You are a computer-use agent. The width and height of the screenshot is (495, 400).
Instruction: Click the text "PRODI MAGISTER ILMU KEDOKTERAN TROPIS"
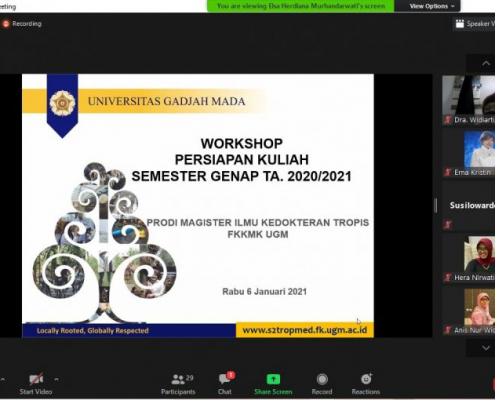[258, 222]
